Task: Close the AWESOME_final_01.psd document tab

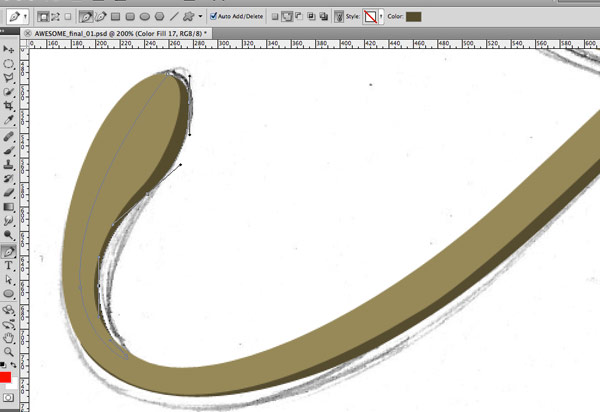Action: [28, 34]
